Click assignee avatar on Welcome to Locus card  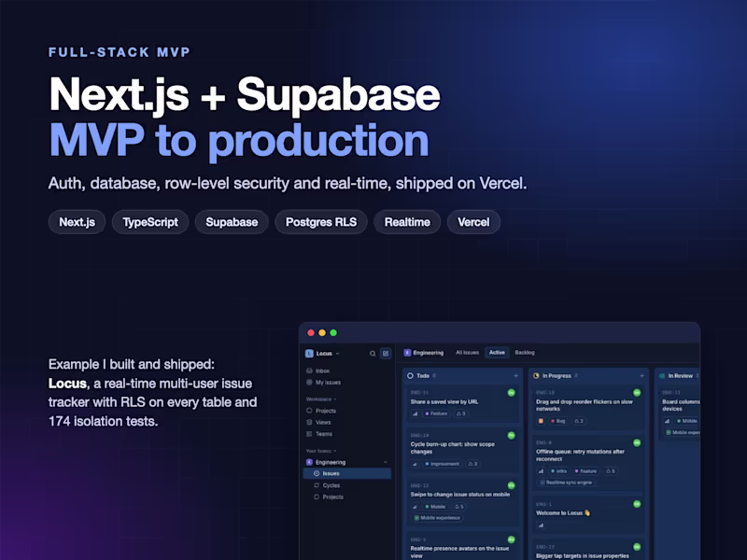[637, 504]
